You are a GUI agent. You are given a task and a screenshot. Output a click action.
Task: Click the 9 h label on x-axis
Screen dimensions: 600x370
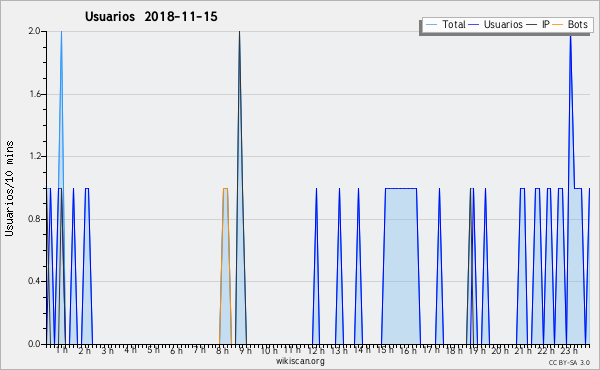pos(245,350)
